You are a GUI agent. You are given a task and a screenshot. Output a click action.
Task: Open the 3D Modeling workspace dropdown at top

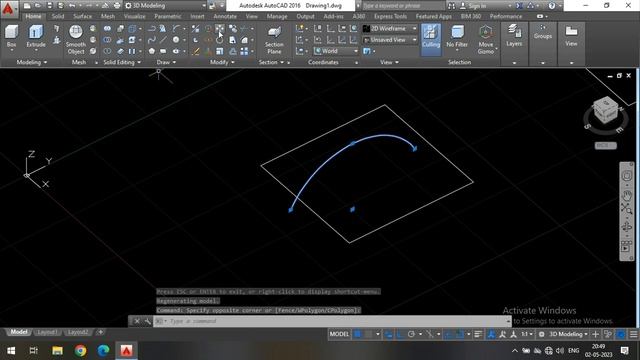coord(165,6)
